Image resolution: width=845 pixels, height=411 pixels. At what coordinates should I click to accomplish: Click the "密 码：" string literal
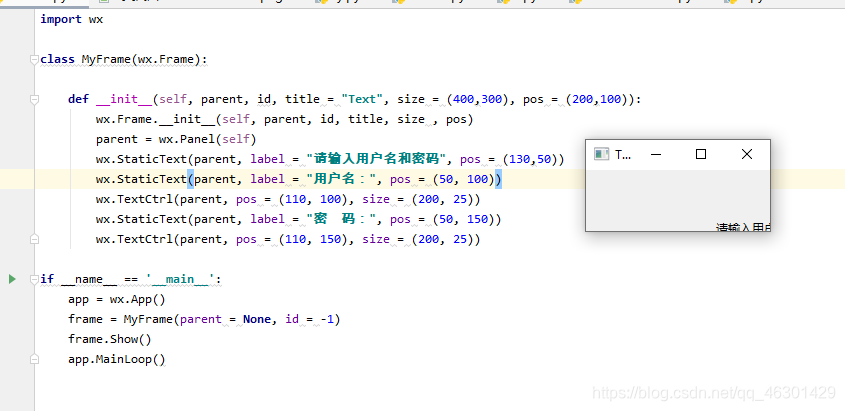pyautogui.click(x=344, y=219)
